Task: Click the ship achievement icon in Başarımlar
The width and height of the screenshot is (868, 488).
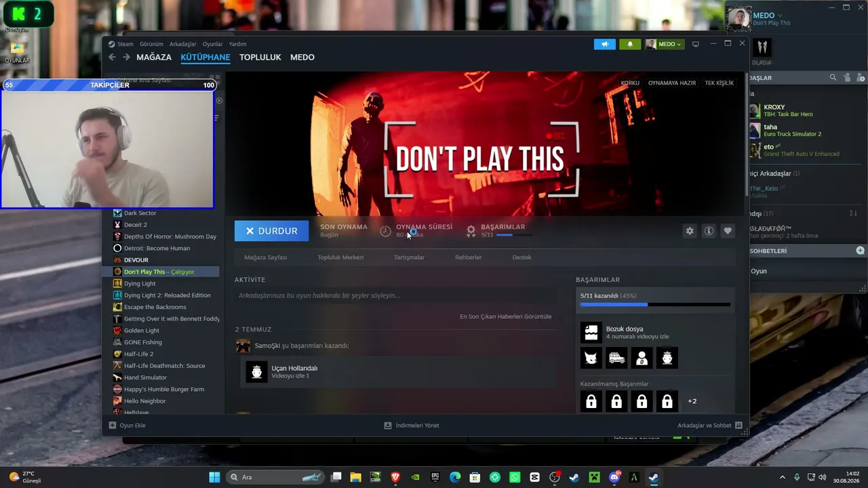Action: point(667,358)
